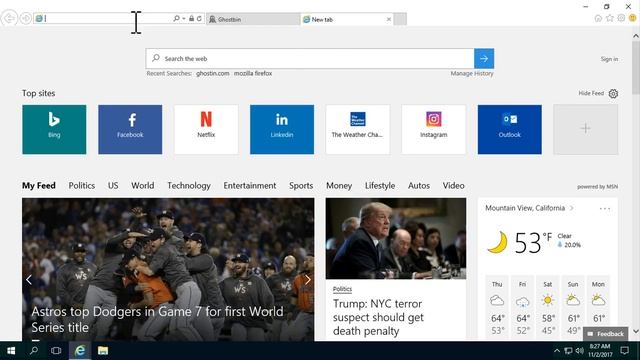The height and width of the screenshot is (360, 640).
Task: Open the Netflix top site tile
Action: (x=206, y=129)
